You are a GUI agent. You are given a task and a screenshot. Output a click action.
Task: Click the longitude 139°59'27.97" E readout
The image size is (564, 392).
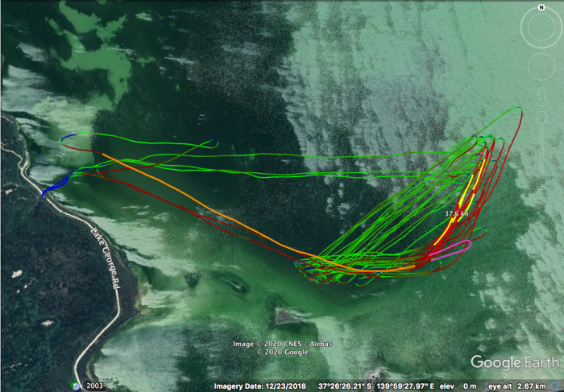[x=405, y=386]
